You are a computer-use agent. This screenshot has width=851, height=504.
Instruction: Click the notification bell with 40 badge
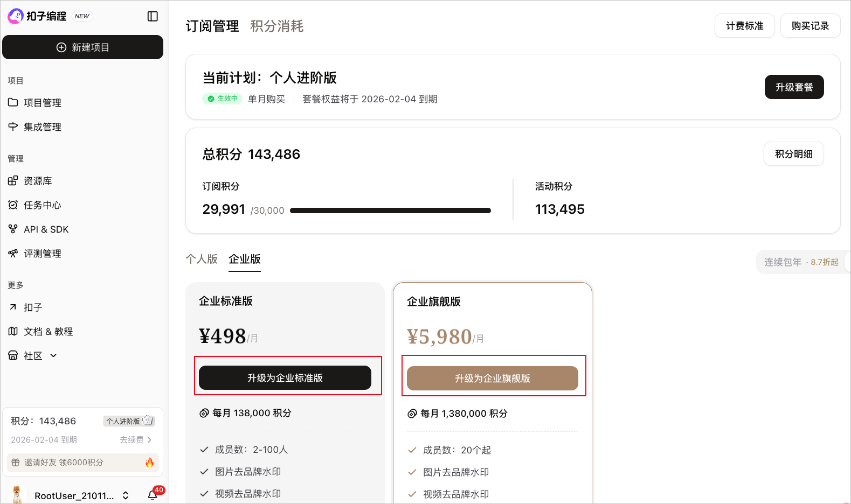tap(153, 495)
